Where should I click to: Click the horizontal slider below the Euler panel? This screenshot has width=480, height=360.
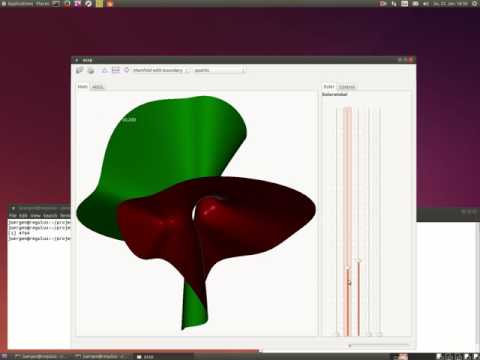click(x=379, y=345)
